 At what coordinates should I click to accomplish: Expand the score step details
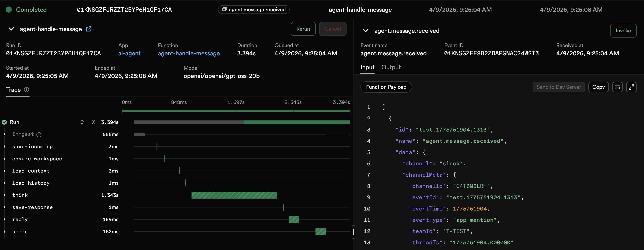click(5, 232)
